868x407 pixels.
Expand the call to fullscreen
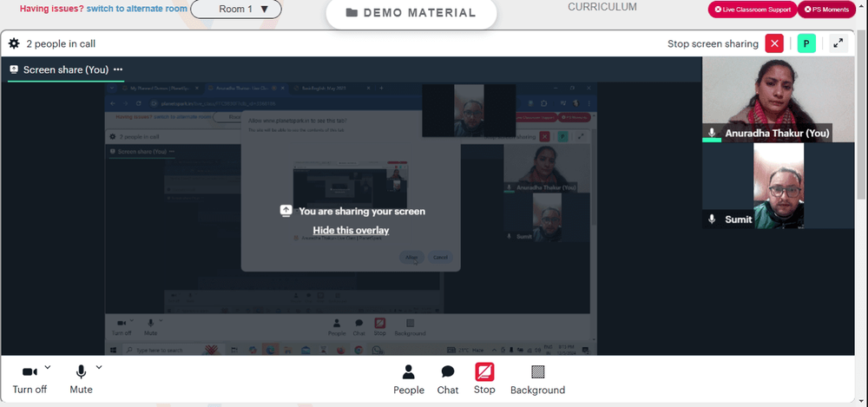tap(838, 43)
